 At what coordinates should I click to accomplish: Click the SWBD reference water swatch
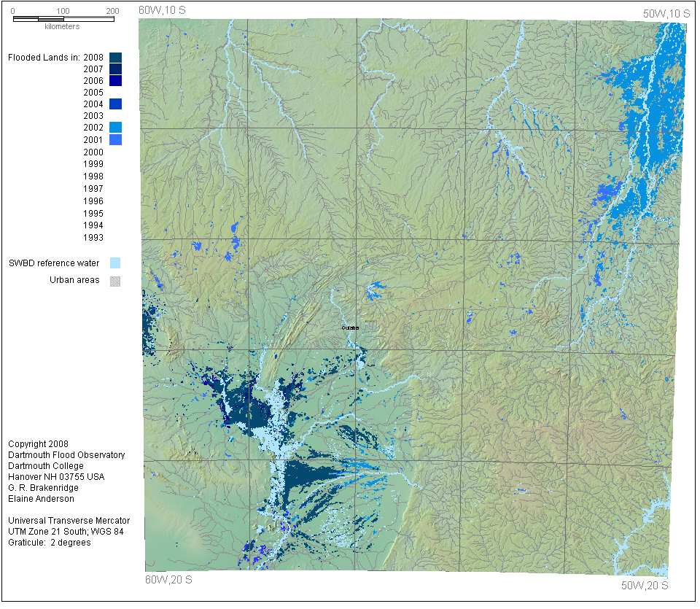point(115,263)
